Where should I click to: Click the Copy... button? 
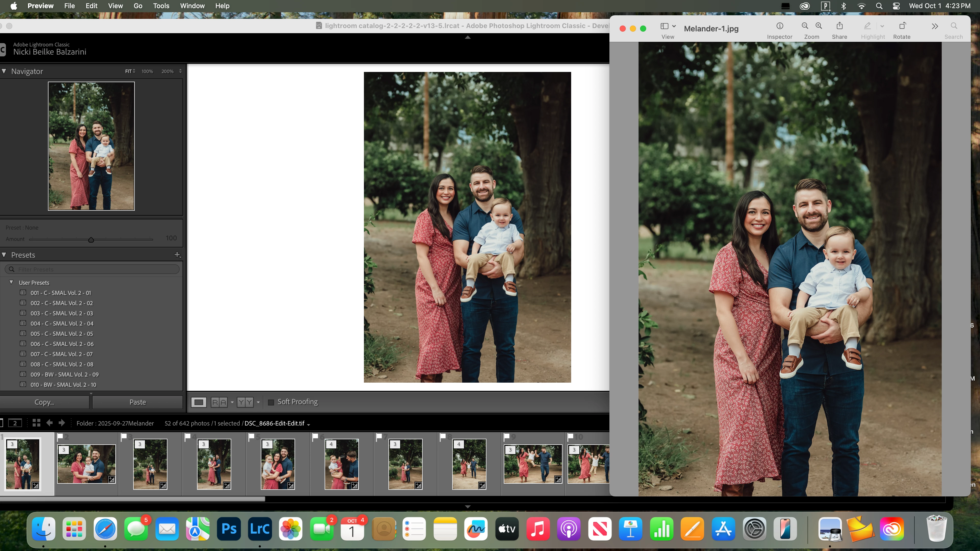[44, 402]
